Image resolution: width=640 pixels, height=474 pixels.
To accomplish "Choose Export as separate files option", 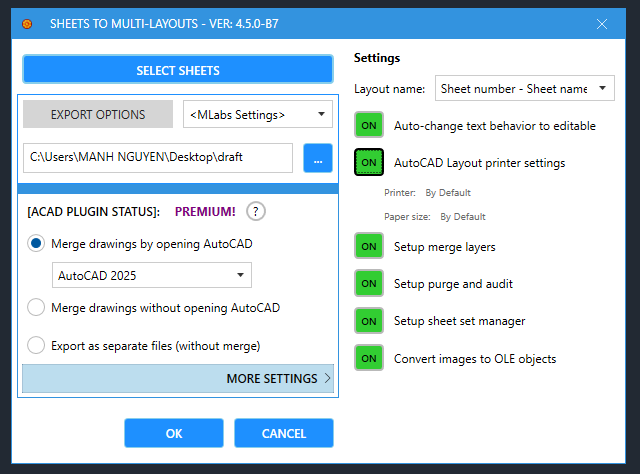I will 36,345.
